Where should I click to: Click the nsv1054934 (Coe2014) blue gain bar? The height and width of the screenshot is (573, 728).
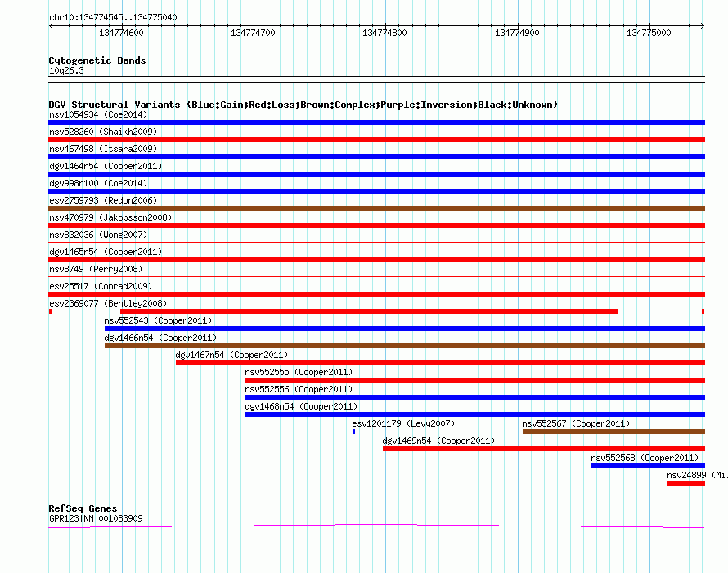tap(376, 123)
